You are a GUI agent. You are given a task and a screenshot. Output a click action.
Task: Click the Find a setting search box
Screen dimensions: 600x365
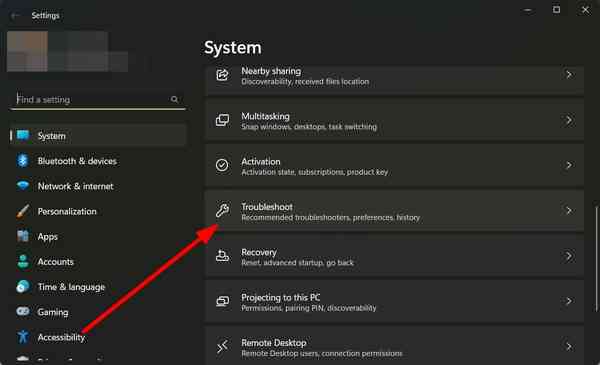click(98, 99)
